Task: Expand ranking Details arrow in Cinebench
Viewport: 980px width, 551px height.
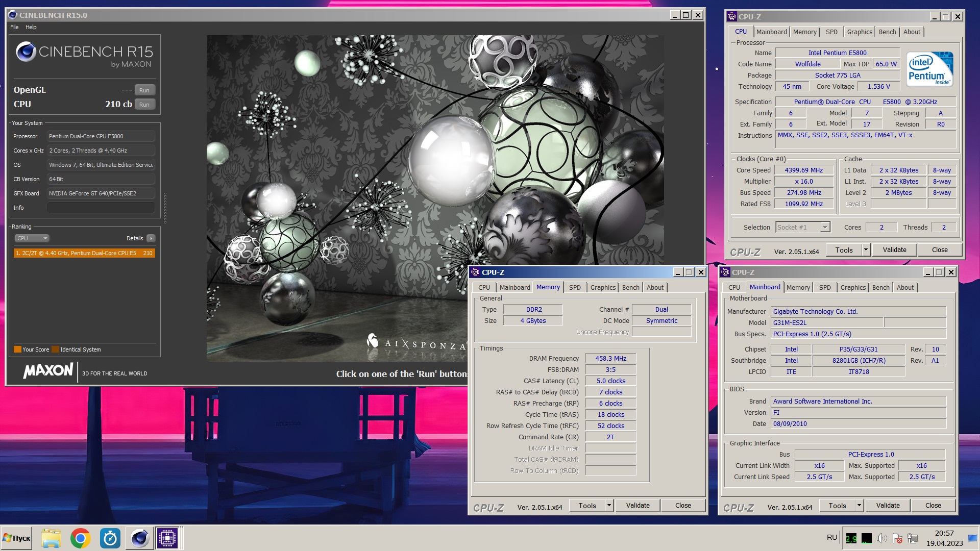Action: click(151, 238)
